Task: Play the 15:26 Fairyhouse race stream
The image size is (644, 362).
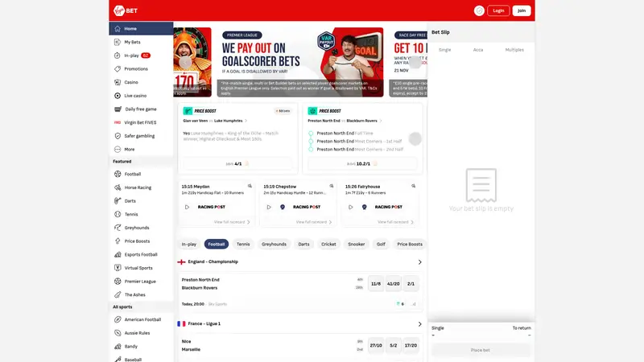Action: (x=350, y=208)
